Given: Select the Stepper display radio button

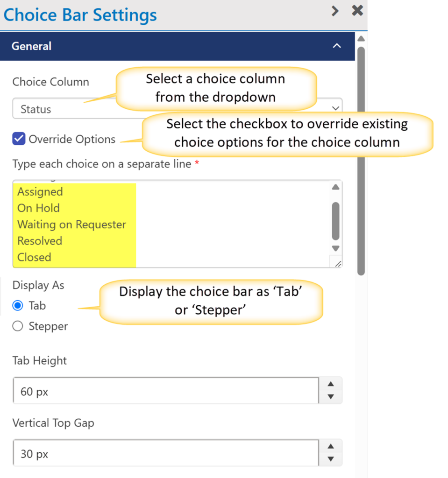Looking at the screenshot, I should [x=18, y=326].
